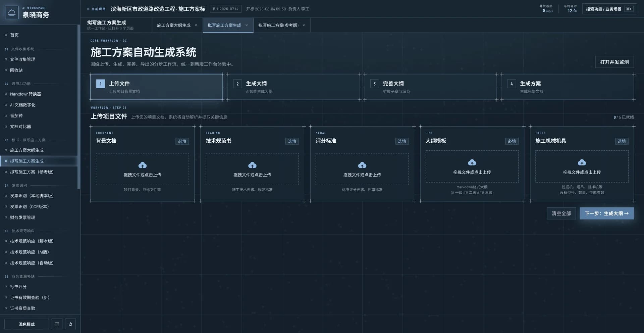This screenshot has width=644, height=333.
Task: Click the sidebar vertical scrollbar
Action: click(x=79, y=107)
